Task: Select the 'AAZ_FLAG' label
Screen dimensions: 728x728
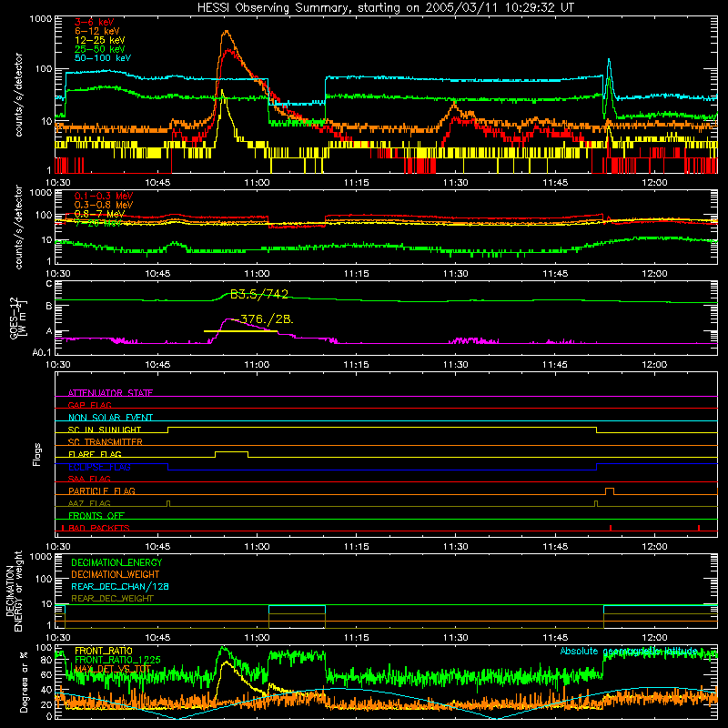Action: 89,503
